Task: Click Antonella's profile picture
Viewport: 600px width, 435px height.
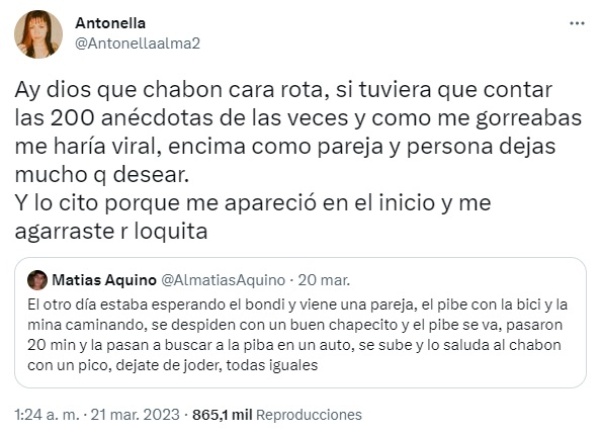Action: (38, 35)
